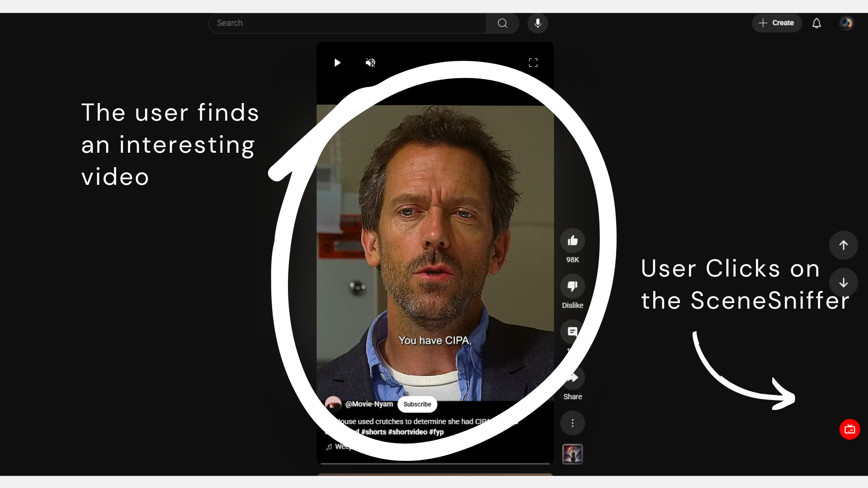Click the red SceneSniffer extension button
868x488 pixels.
[x=849, y=429]
